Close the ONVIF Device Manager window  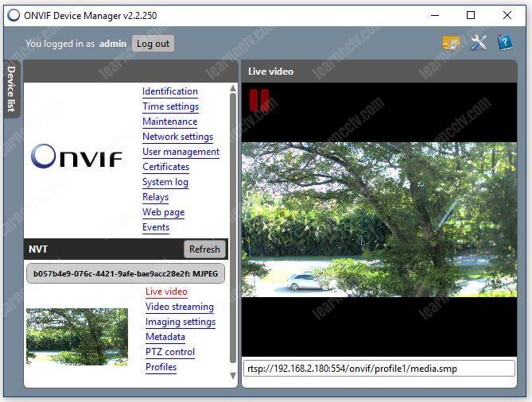point(507,15)
